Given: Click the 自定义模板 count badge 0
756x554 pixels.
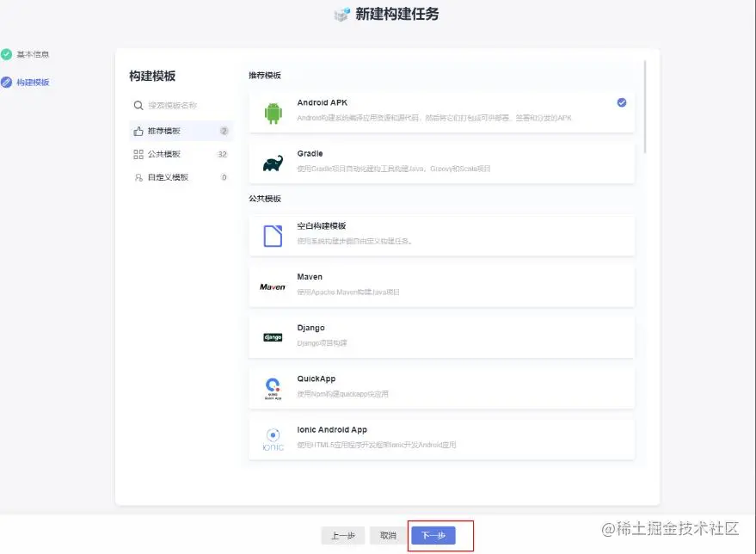Looking at the screenshot, I should [224, 177].
